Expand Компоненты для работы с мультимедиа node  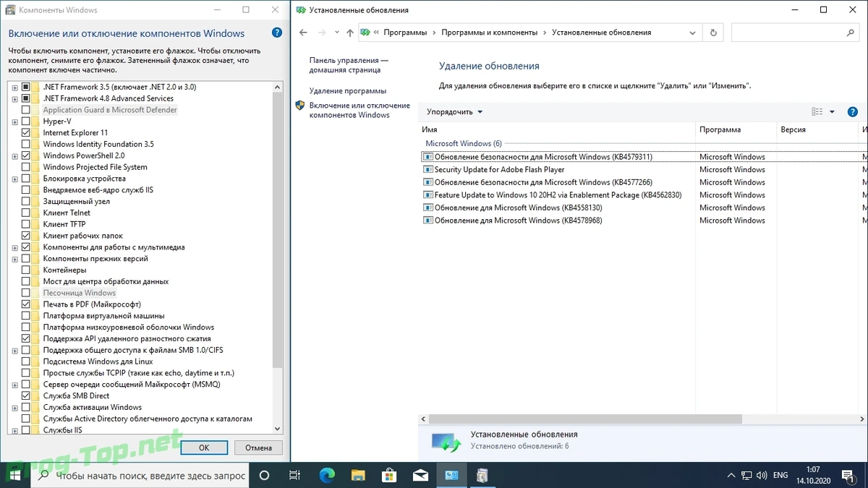pyautogui.click(x=14, y=247)
